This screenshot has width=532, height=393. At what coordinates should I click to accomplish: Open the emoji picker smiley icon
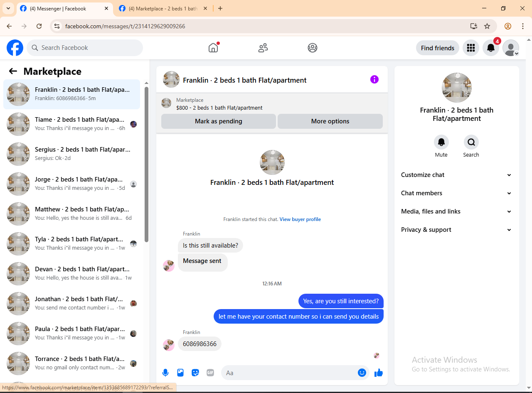coord(362,373)
